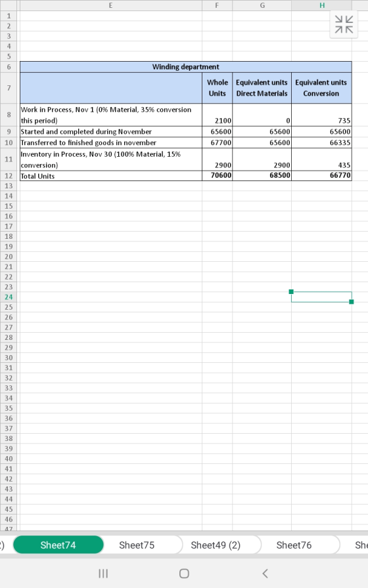Image resolution: width=368 pixels, height=588 pixels.
Task: Tap Android home button
Action: (x=184, y=573)
